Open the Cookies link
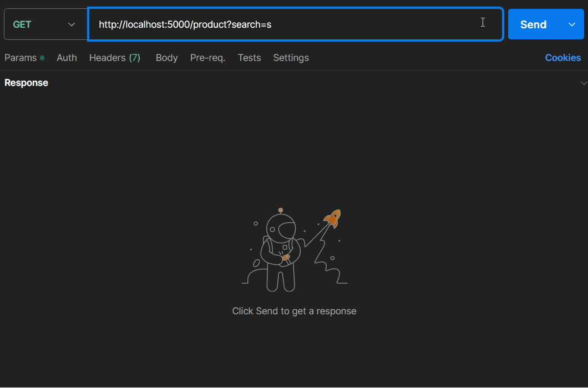Image resolution: width=588 pixels, height=388 pixels. click(562, 58)
